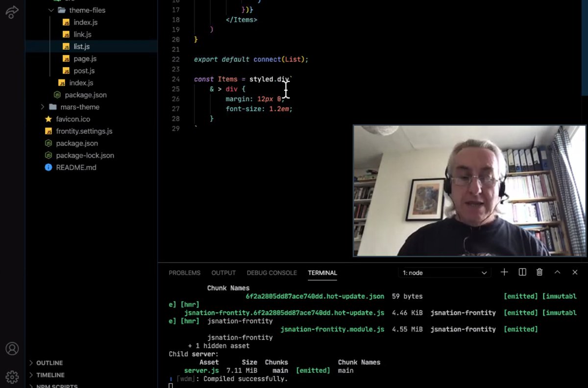Click the Accounts icon in the activity bar
588x388 pixels.
(12, 349)
